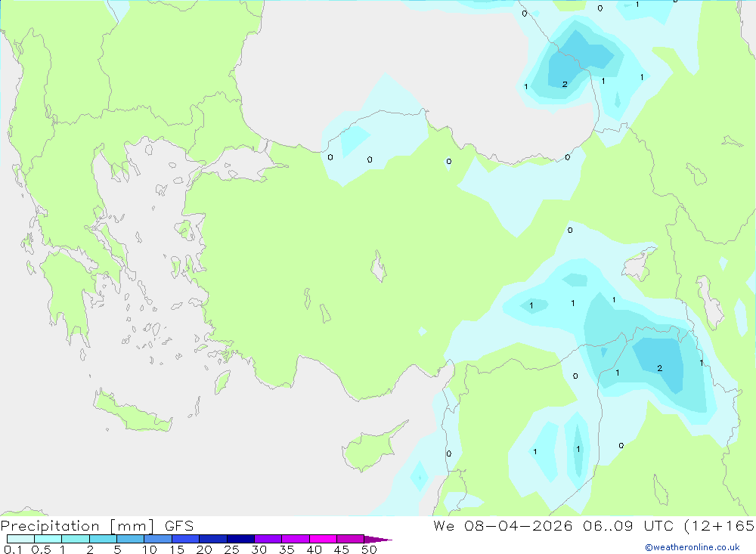Click the '0.5' legend scale value

41,549
